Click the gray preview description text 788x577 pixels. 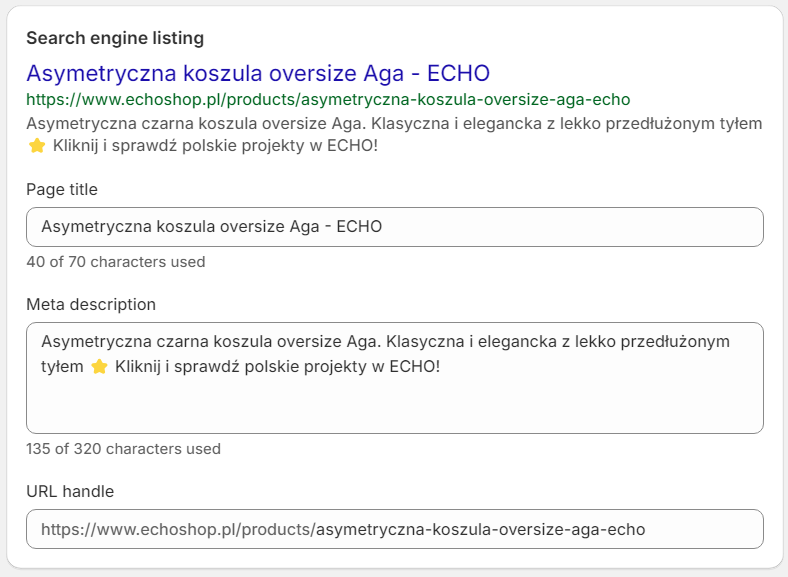[395, 134]
